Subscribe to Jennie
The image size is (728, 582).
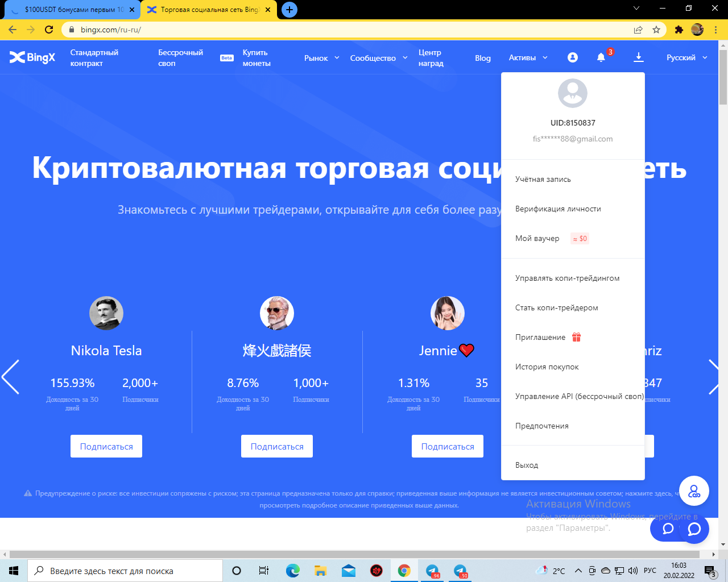pyautogui.click(x=448, y=446)
